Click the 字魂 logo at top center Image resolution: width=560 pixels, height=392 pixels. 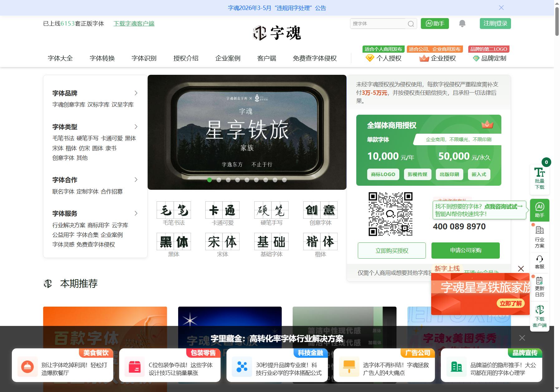point(277,33)
